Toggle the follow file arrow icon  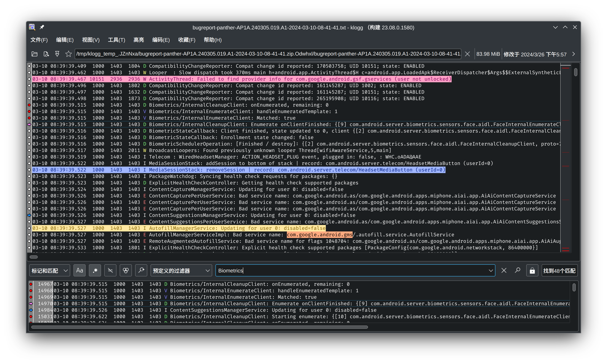coord(57,54)
